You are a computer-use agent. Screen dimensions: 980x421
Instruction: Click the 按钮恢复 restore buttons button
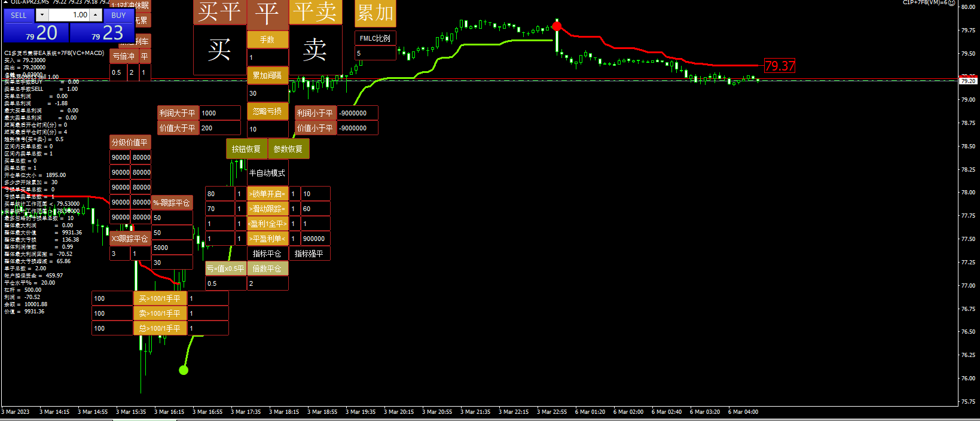point(246,149)
